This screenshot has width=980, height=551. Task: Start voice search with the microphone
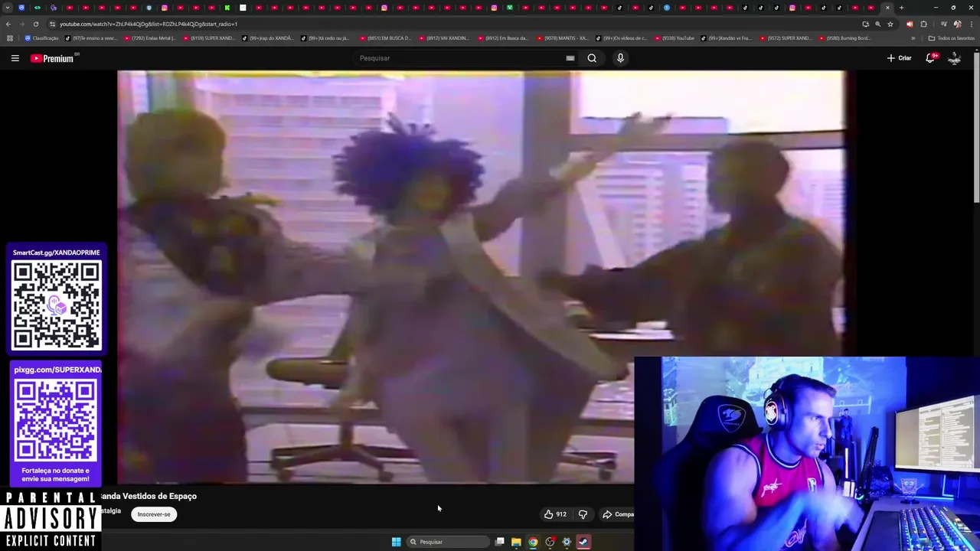(x=620, y=58)
